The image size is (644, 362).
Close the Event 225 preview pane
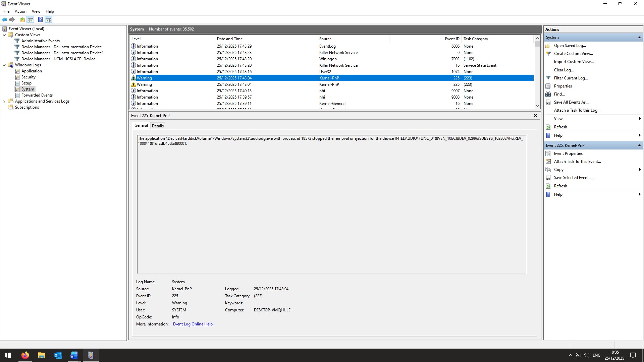[535, 115]
